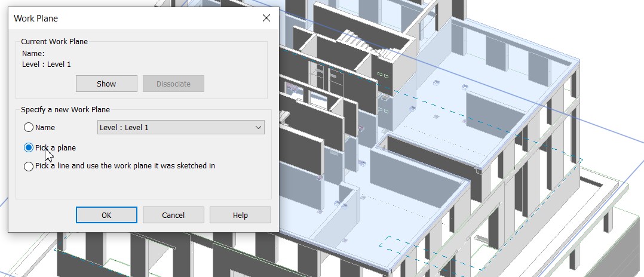644x277 pixels.
Task: Confirm with the OK button
Action: (106, 215)
